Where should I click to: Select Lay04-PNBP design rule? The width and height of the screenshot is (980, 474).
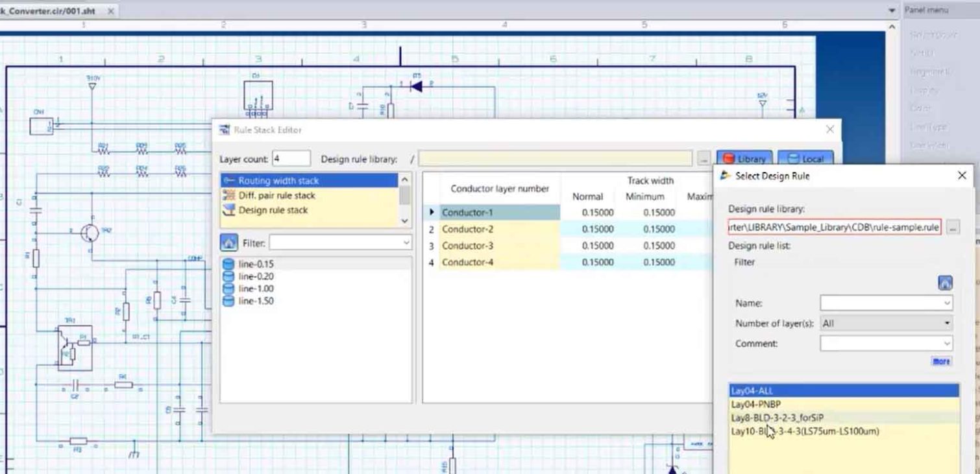[x=755, y=404]
